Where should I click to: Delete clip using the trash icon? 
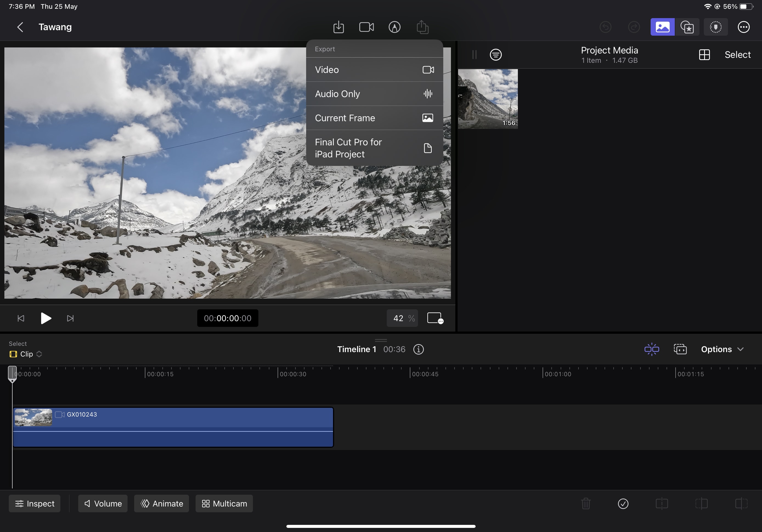point(585,503)
